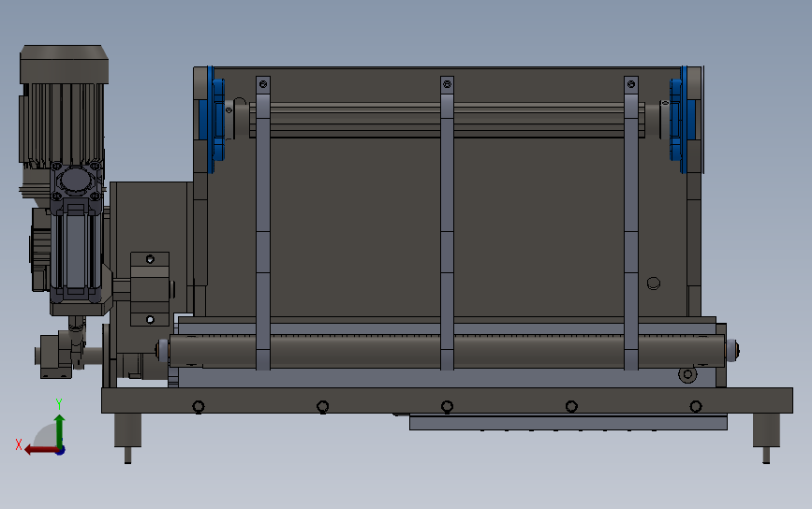Select the Y axis arrow on the triad
This screenshot has height=509, width=812.
[x=60, y=430]
